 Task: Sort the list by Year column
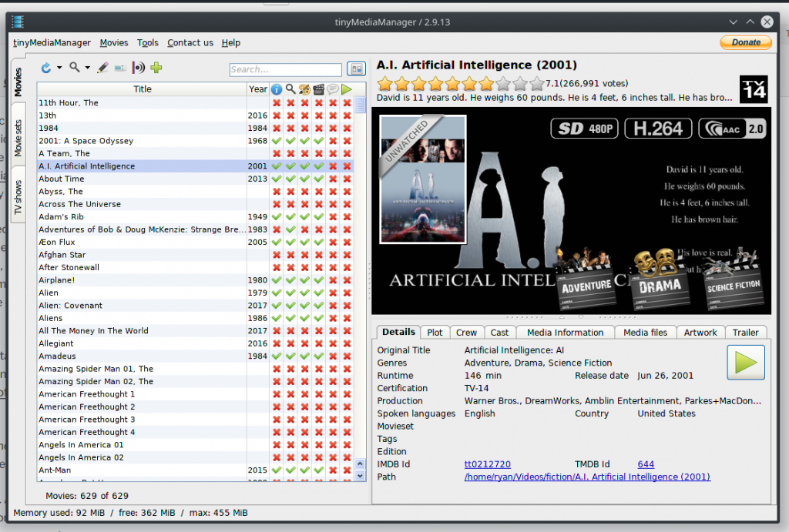coord(257,89)
